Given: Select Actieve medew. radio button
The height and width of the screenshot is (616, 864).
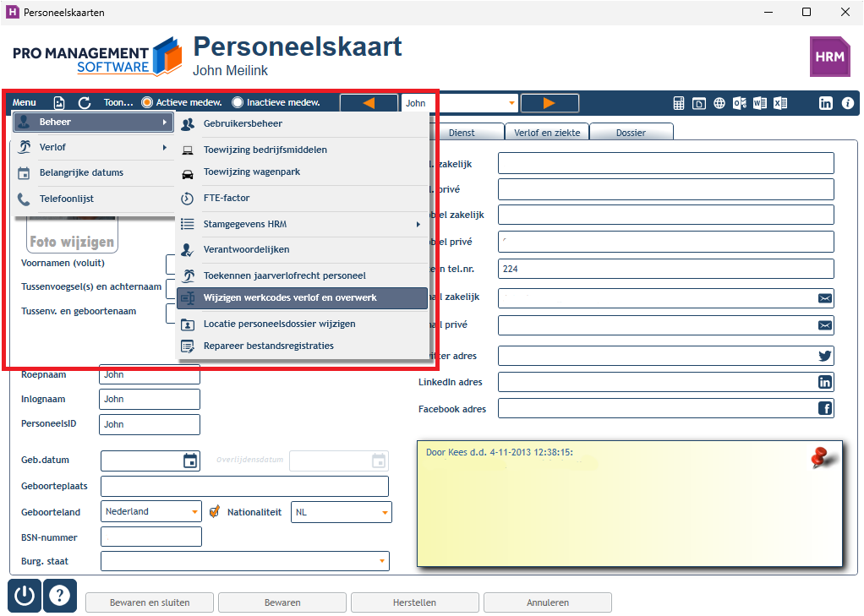Looking at the screenshot, I should coord(146,102).
